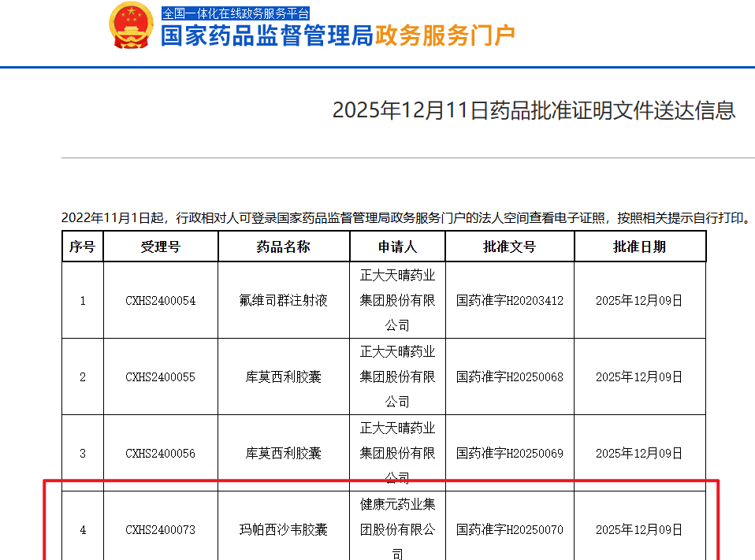
Task: Select receipt number CXHS2400073
Action: 160,530
